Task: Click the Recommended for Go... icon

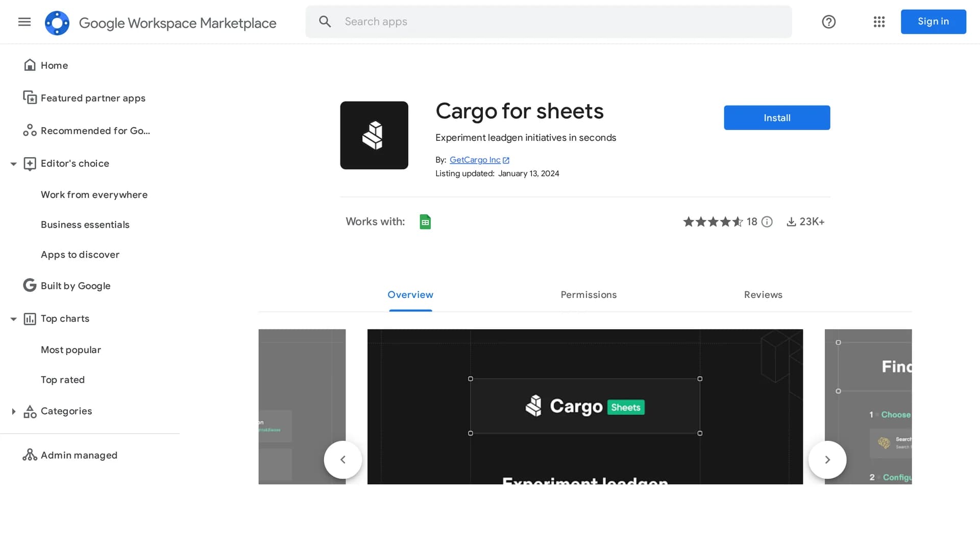Action: 30,130
